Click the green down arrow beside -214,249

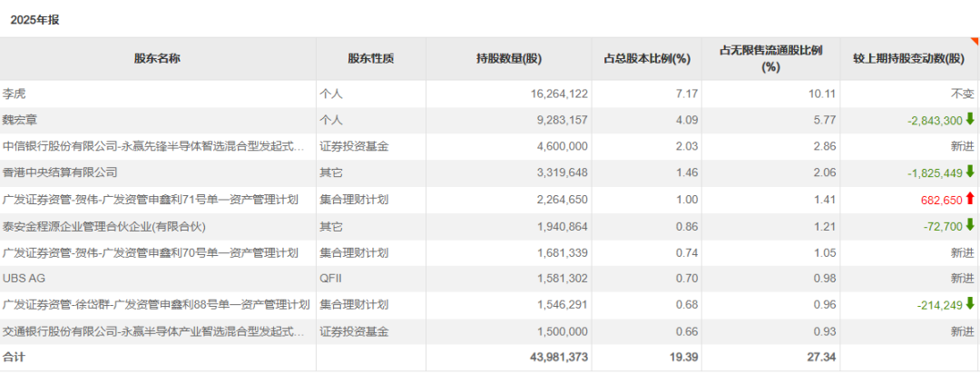[969, 305]
